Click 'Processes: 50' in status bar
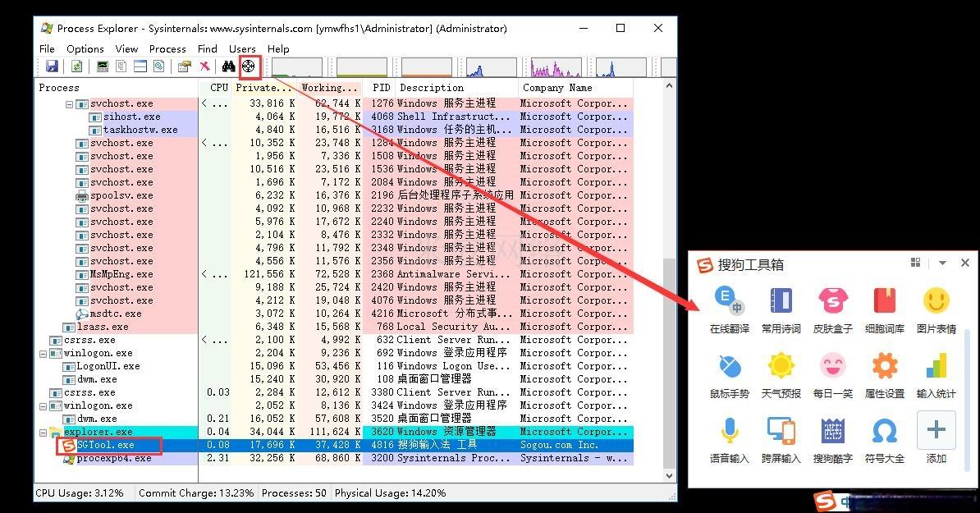Screen dimensions: 980x513 click(294, 493)
